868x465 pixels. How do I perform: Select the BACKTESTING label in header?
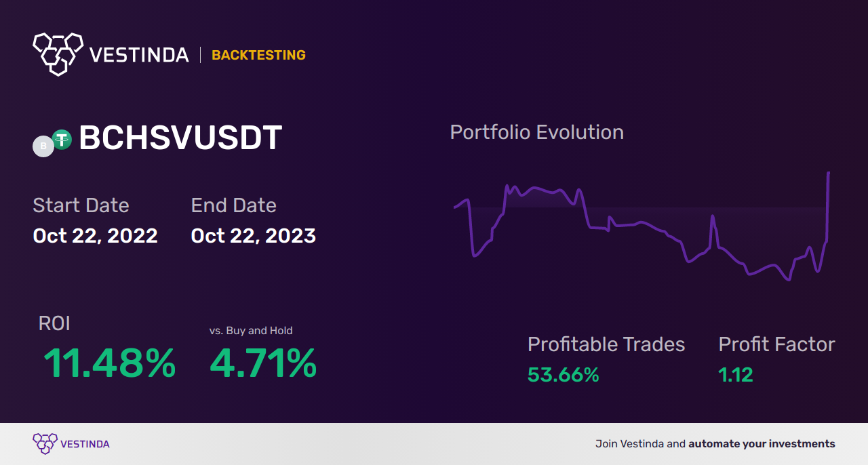(258, 55)
